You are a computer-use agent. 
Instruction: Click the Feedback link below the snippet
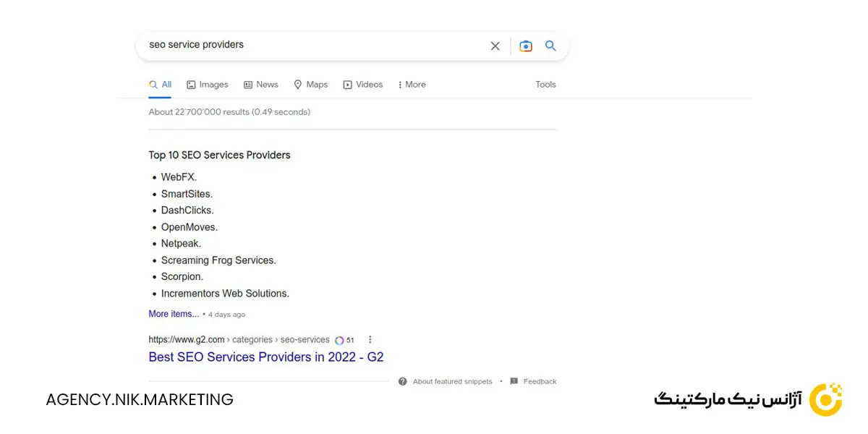540,381
